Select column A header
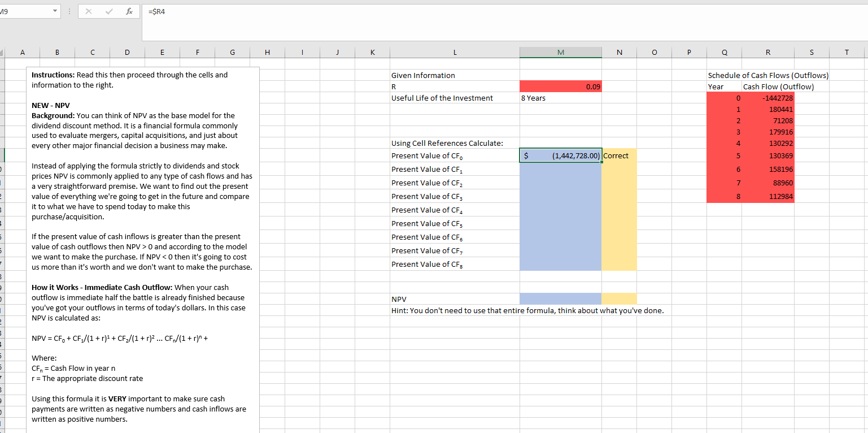 [x=23, y=53]
